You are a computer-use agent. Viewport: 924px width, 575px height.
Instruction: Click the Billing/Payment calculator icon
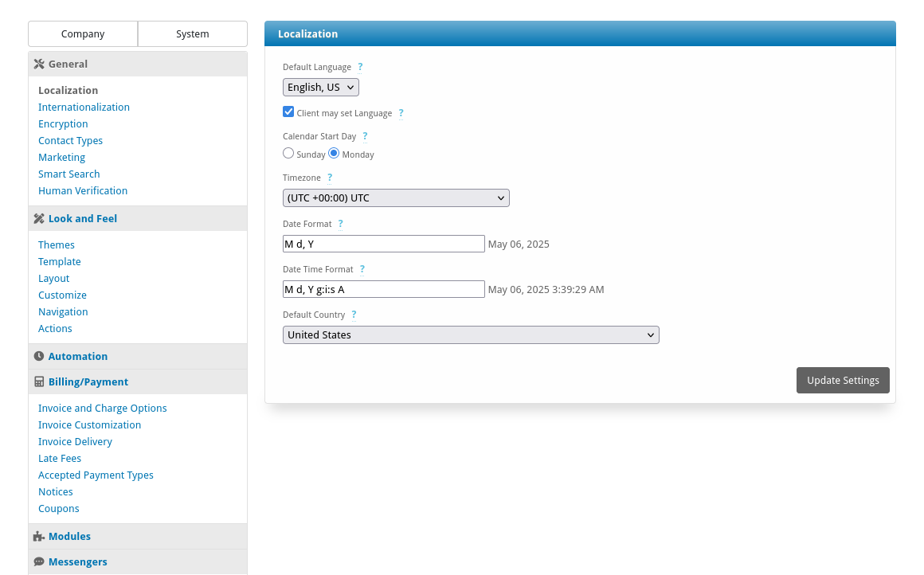click(x=39, y=381)
